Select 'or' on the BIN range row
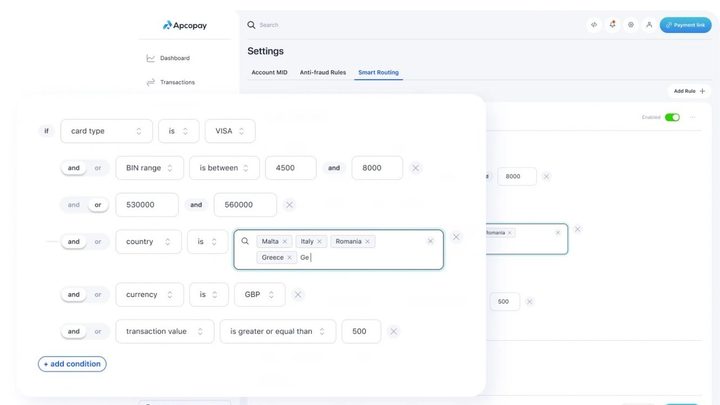The height and width of the screenshot is (405, 720). [98, 168]
